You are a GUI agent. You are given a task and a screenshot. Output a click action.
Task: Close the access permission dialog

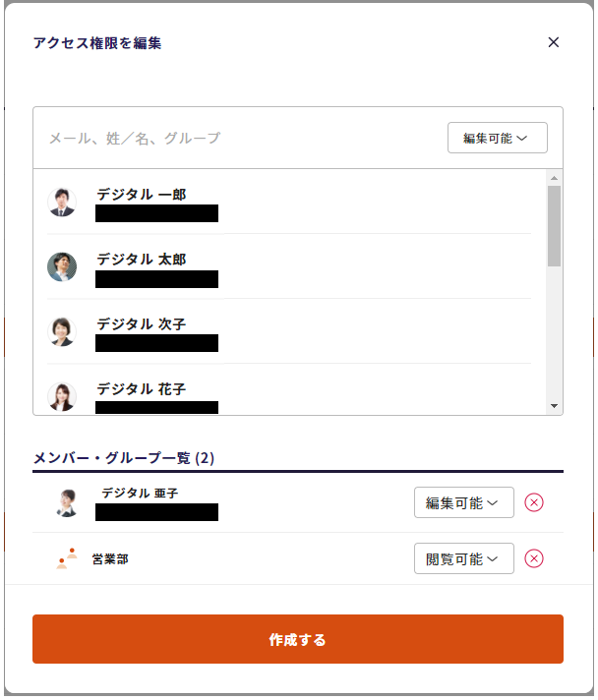(553, 42)
